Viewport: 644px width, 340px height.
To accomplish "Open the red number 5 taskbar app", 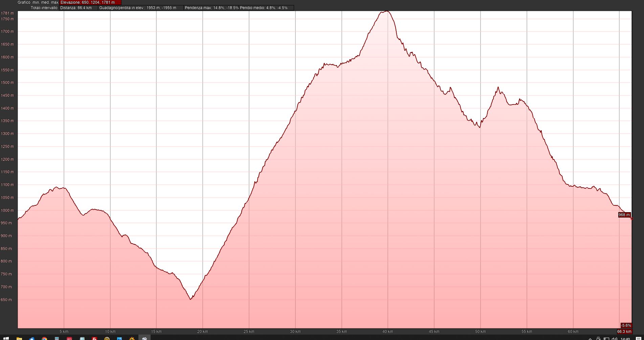I will click(x=94, y=338).
